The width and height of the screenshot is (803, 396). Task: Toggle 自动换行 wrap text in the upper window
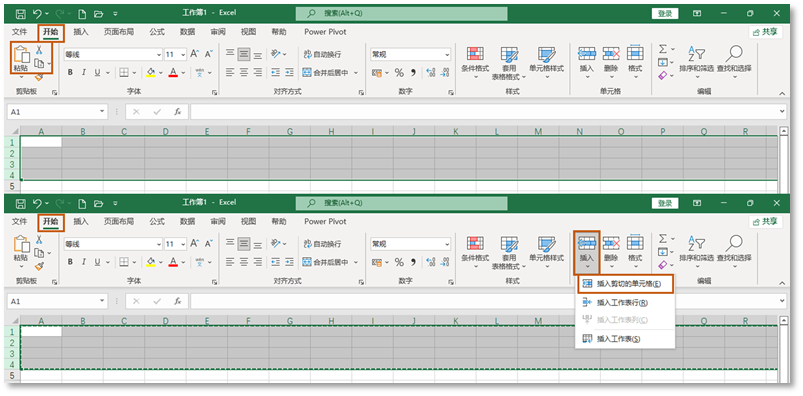click(x=322, y=54)
